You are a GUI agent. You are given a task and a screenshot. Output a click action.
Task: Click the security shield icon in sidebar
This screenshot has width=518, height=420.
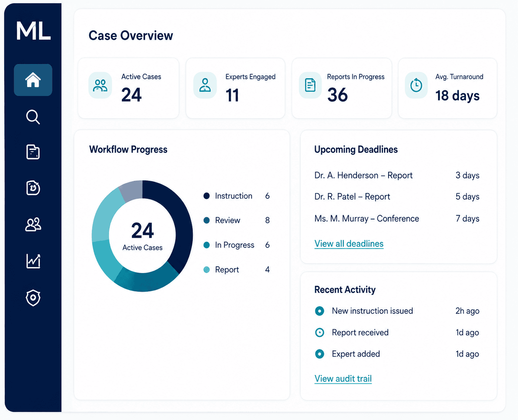tap(33, 298)
